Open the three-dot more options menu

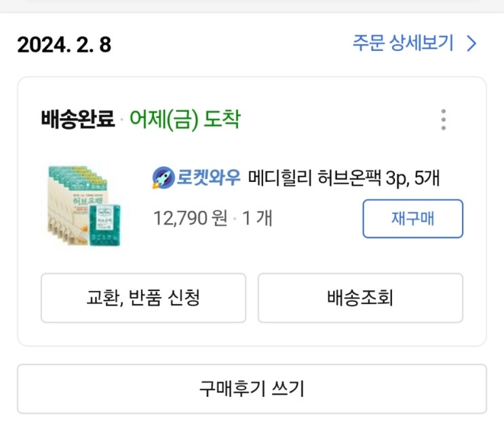click(443, 120)
